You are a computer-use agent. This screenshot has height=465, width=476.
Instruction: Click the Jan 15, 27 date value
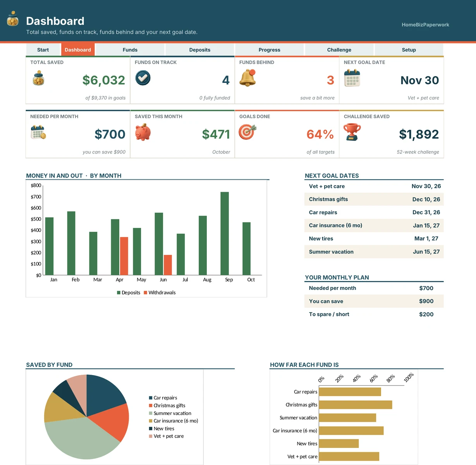pyautogui.click(x=426, y=226)
